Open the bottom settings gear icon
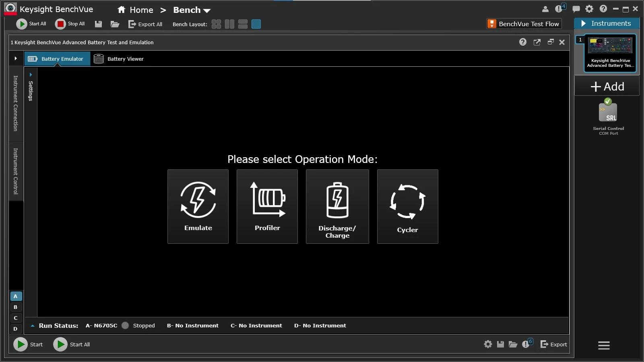 coord(488,344)
